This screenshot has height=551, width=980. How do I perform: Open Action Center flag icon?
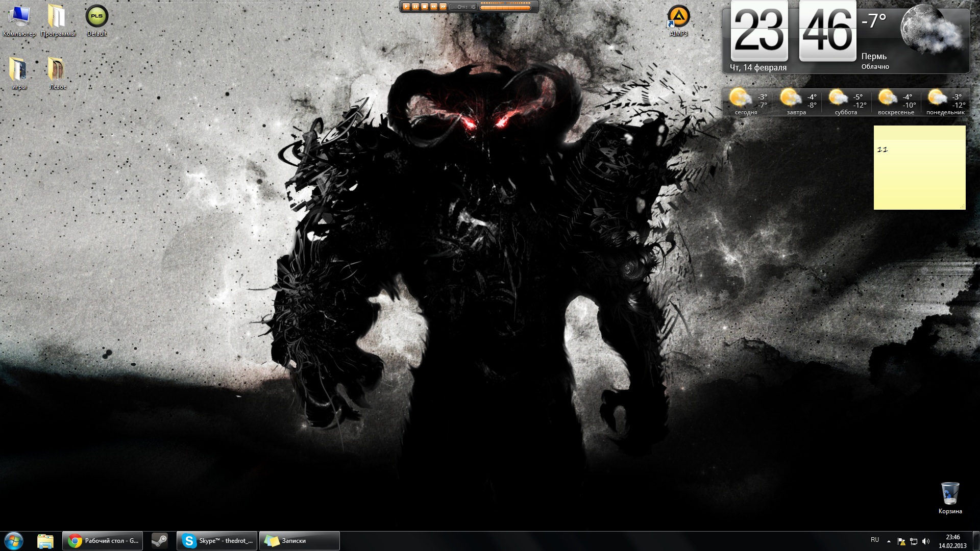pos(901,542)
